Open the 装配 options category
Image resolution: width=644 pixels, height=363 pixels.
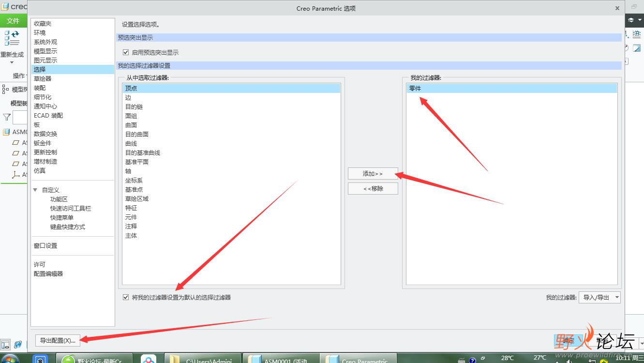point(40,88)
